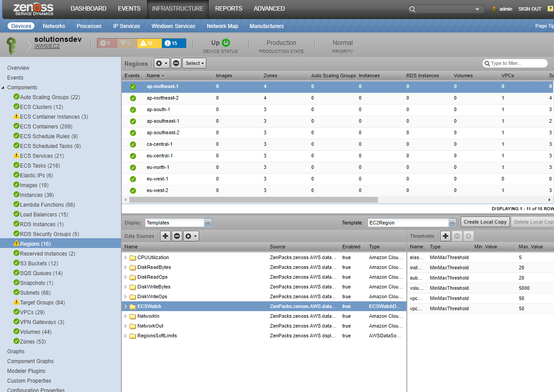Add a threshold with the plus icon
Viewport: 554px width, 392px height.
point(446,236)
